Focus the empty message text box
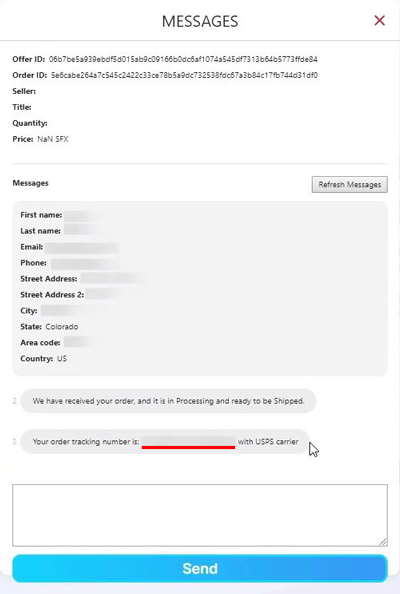Image resolution: width=400 pixels, height=594 pixels. [x=200, y=515]
